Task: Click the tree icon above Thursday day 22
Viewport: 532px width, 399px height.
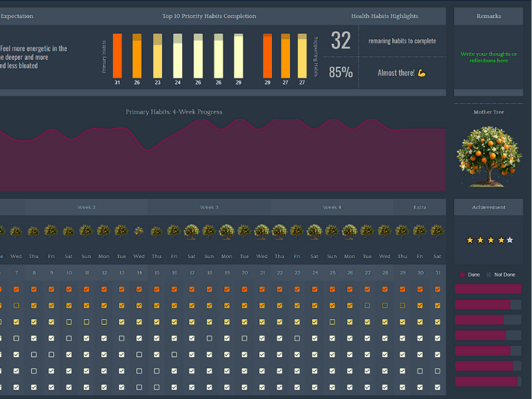Action: (279, 231)
